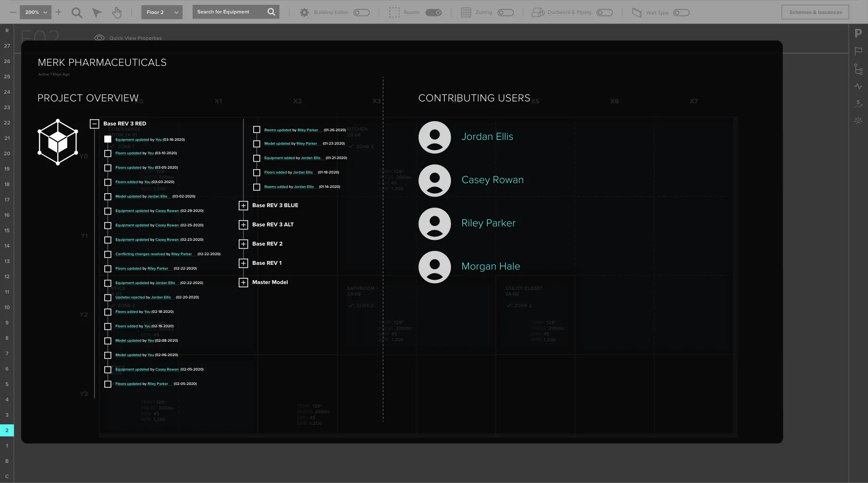Expand Base REV 3 ALT
868x483 pixels.
point(244,225)
